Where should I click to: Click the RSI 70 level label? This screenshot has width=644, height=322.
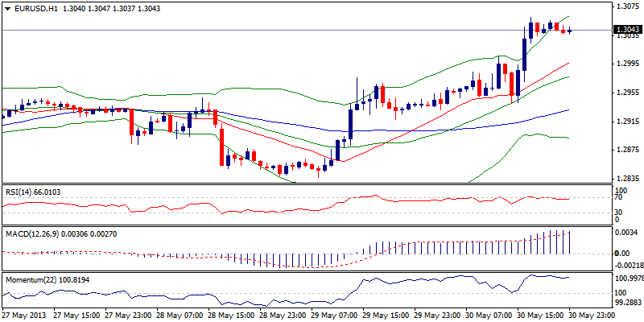point(618,196)
